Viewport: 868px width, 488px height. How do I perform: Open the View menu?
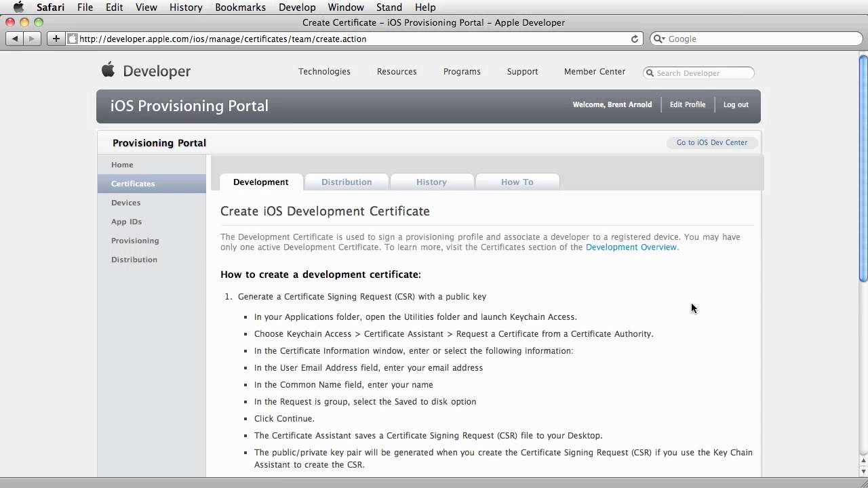(146, 7)
